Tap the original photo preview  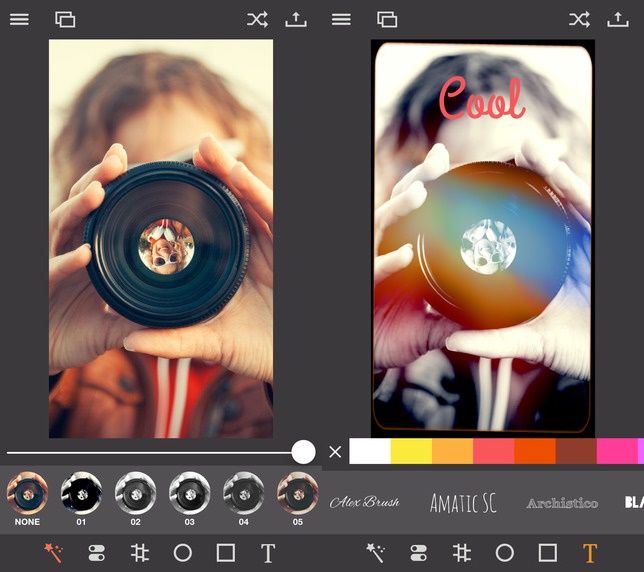(x=161, y=239)
